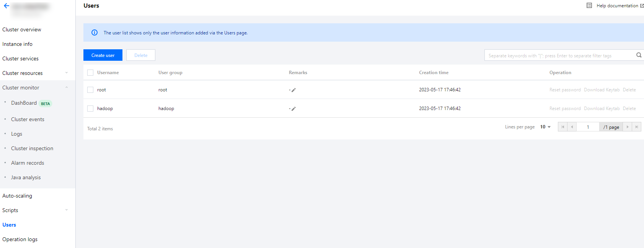Screen dimensions: 644x248
Task: Click the search magnifier icon
Action: tap(639, 55)
